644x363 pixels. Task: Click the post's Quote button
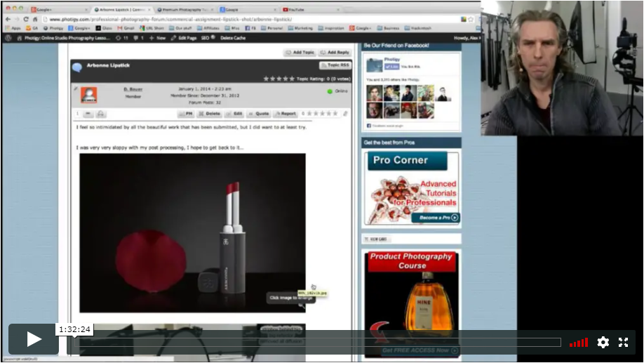259,114
